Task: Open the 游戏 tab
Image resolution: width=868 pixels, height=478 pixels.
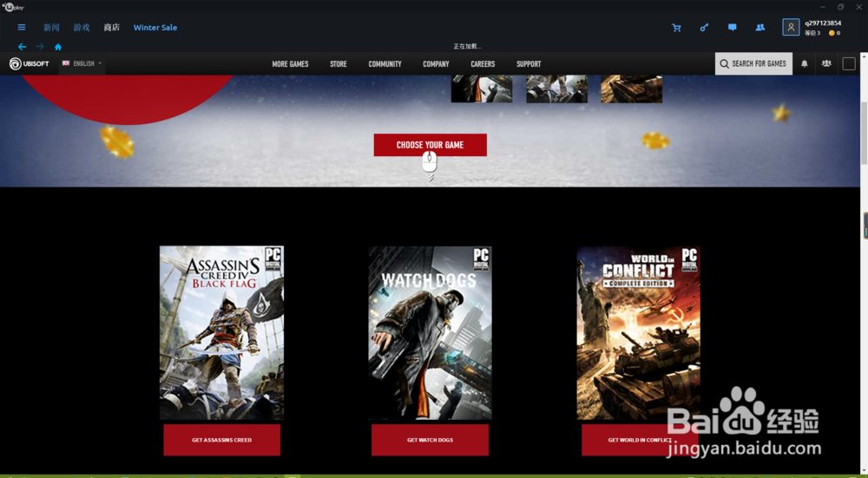Action: point(82,27)
